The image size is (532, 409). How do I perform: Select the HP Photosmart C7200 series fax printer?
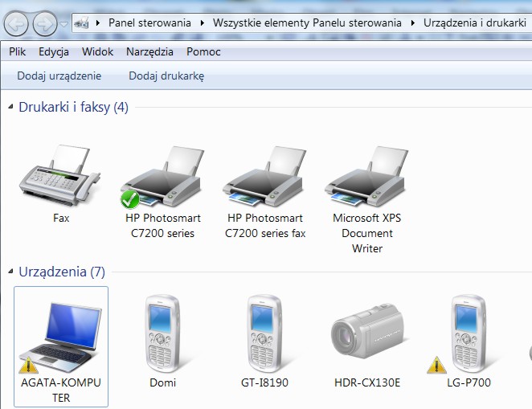tap(265, 176)
